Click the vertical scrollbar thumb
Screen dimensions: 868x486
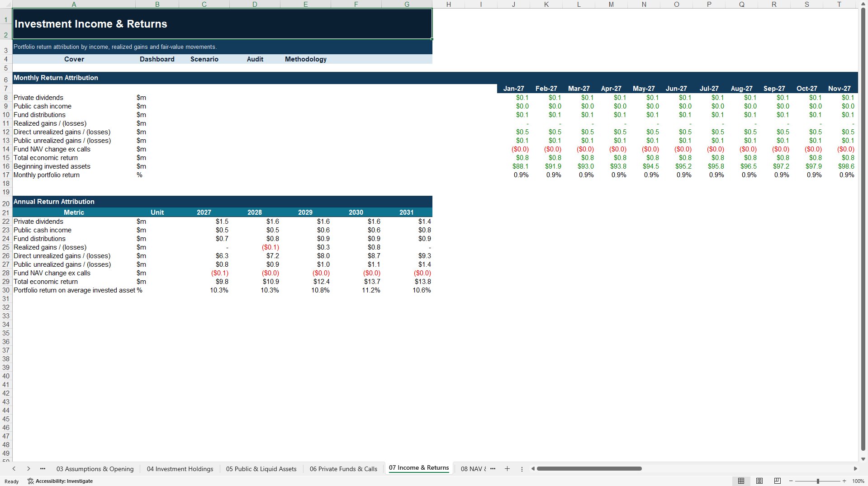(863, 229)
